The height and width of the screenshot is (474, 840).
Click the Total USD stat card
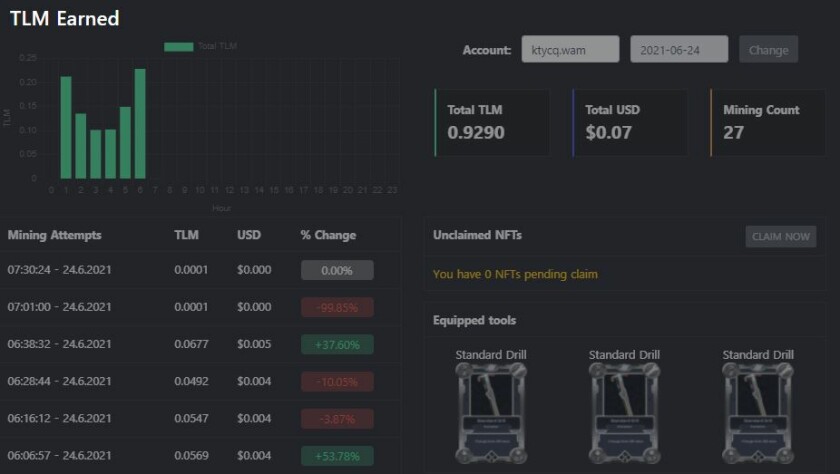point(630,122)
